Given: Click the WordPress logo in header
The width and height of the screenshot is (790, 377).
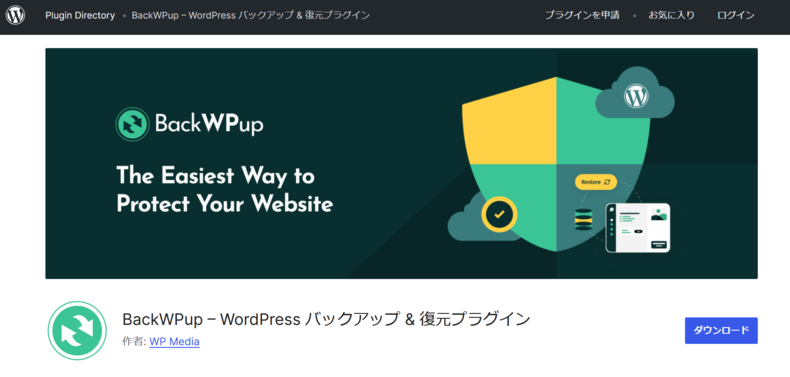Looking at the screenshot, I should [16, 16].
